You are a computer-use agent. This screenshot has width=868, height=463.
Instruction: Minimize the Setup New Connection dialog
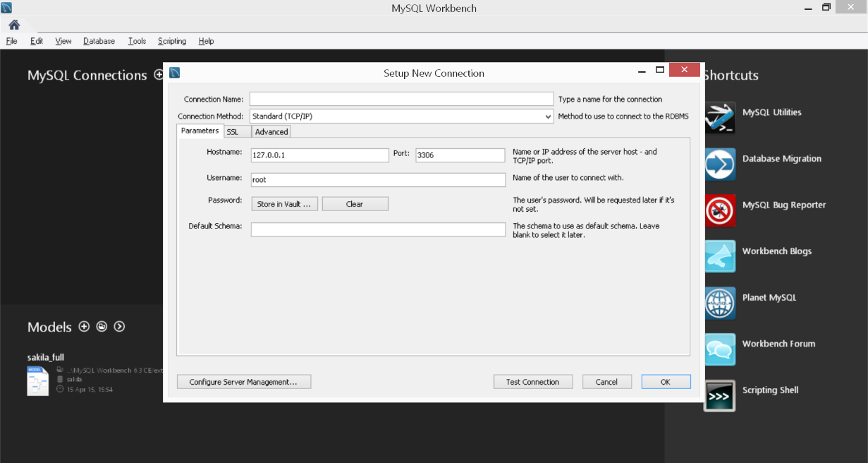click(642, 71)
